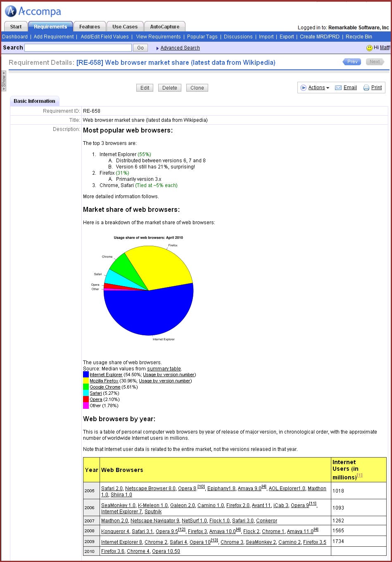This screenshot has height=562, width=392.
Task: Open Create MRD/PRD from the menu bar
Action: [320, 37]
